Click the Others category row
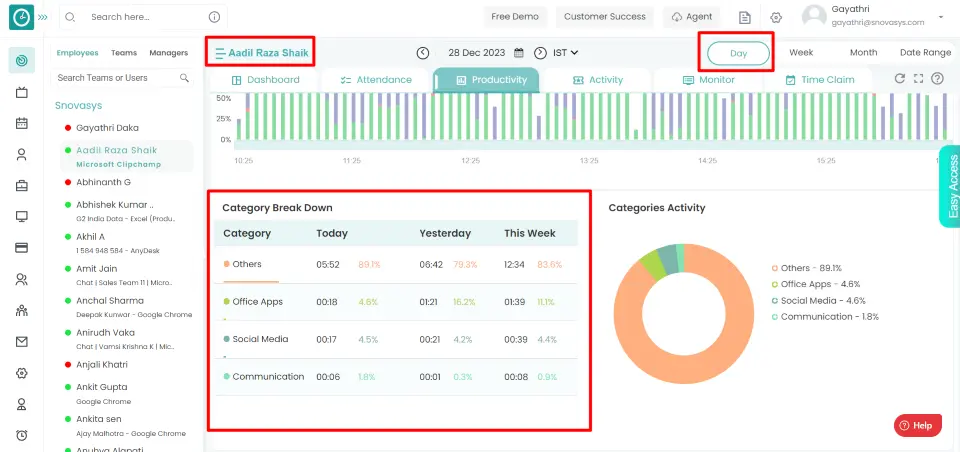The image size is (960, 452). pos(396,265)
